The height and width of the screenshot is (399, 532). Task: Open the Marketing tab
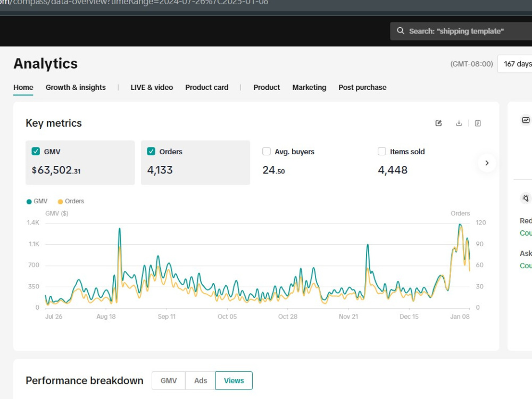(x=309, y=88)
